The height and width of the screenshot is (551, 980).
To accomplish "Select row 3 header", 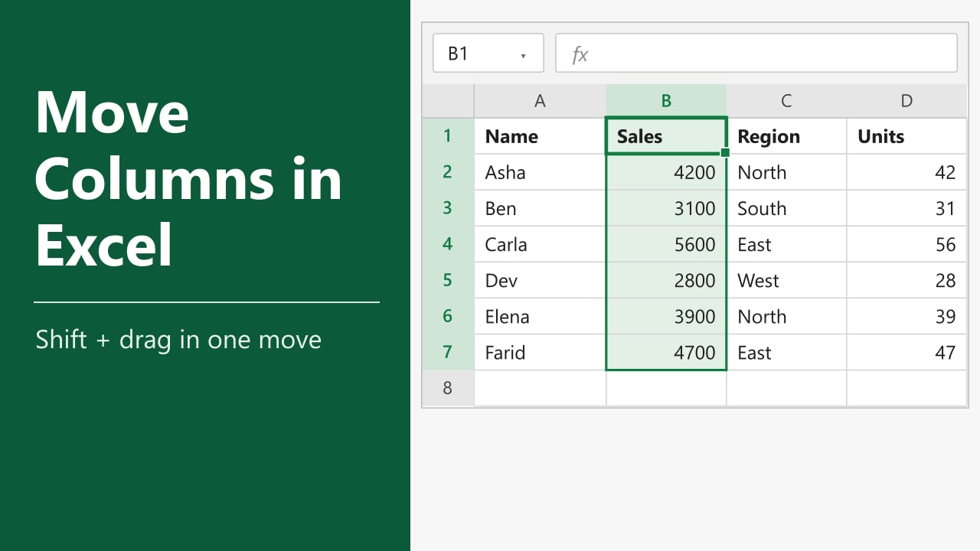I will (448, 208).
